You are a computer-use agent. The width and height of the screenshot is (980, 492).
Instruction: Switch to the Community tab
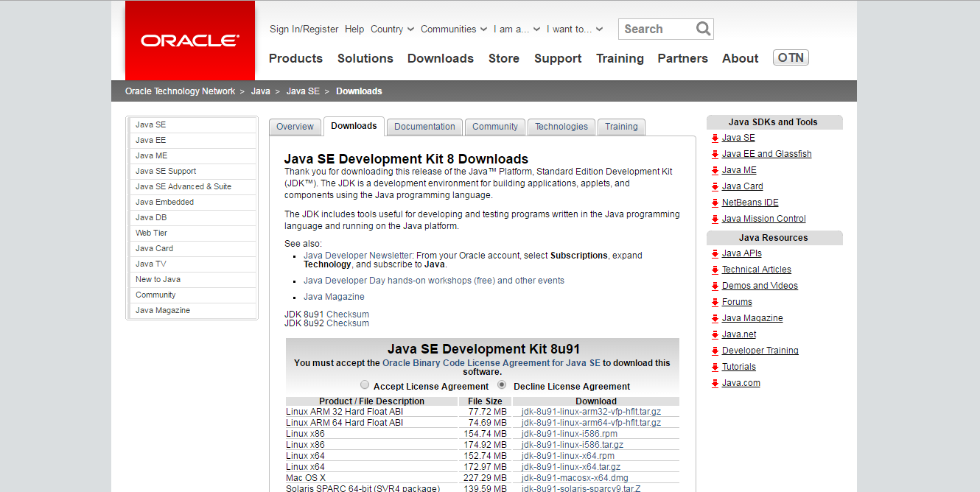click(495, 127)
